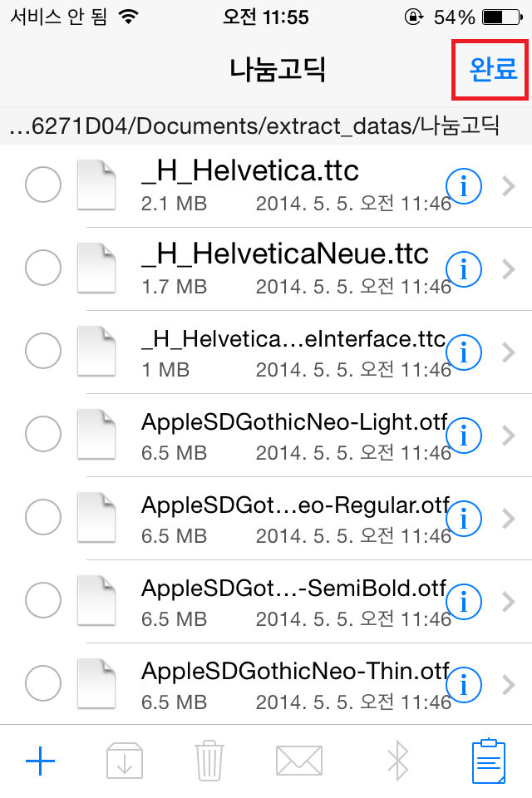Tap the trash delete icon
The height and width of the screenshot is (798, 532).
207,761
